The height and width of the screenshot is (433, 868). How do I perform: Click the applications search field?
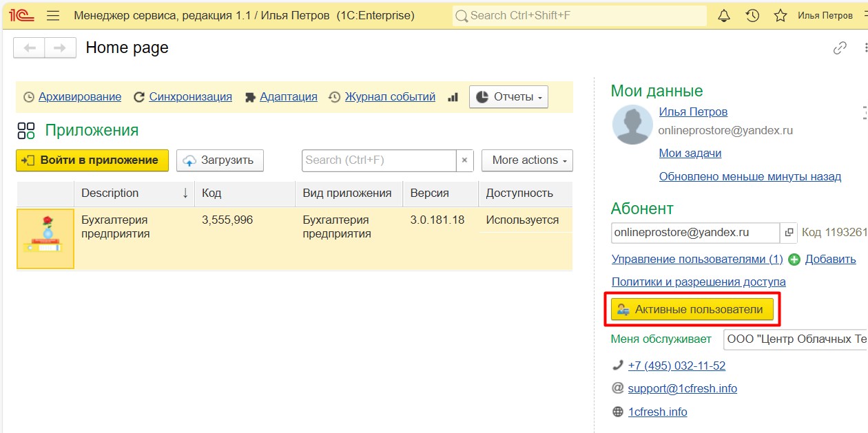[379, 160]
